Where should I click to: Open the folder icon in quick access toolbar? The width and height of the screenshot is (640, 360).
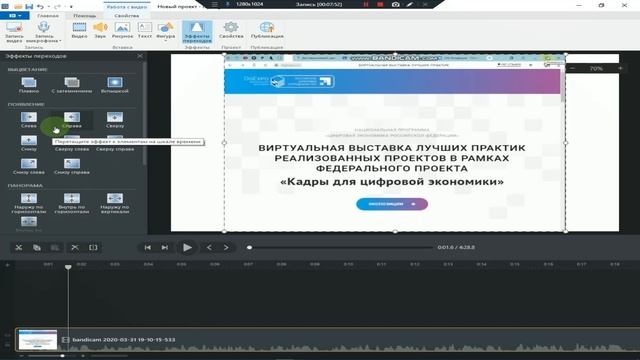click(x=18, y=6)
